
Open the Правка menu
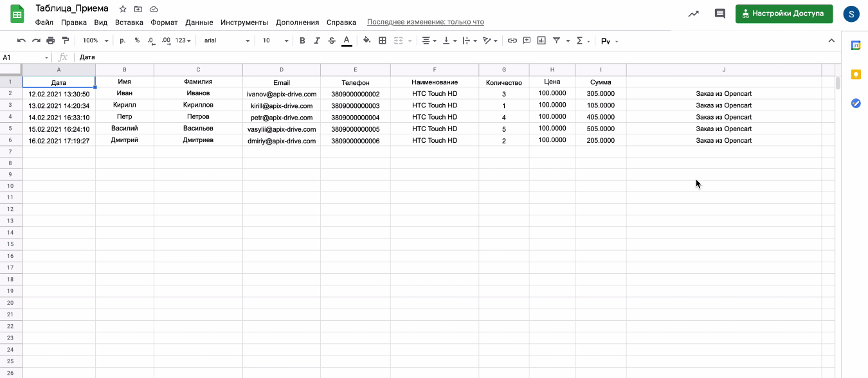pyautogui.click(x=74, y=22)
